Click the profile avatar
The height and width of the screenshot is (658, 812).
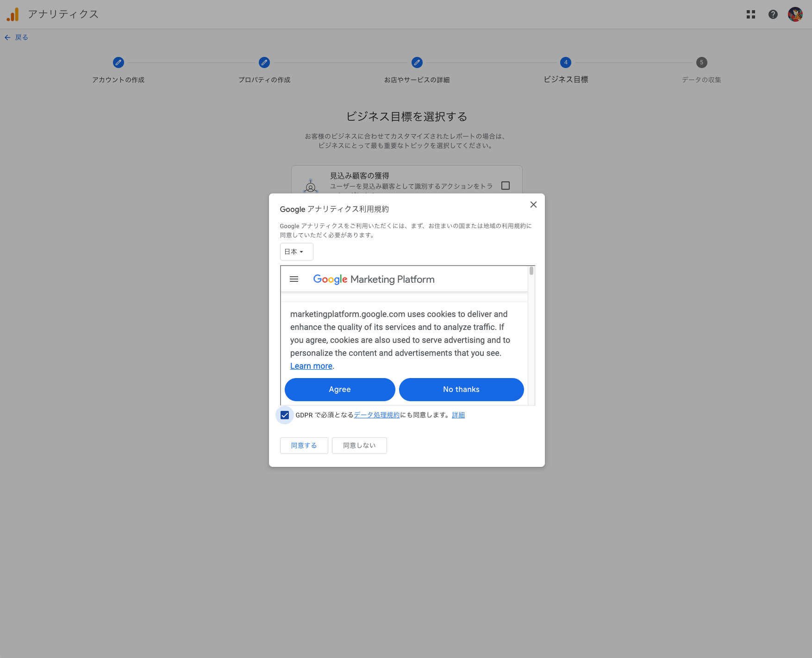click(795, 14)
